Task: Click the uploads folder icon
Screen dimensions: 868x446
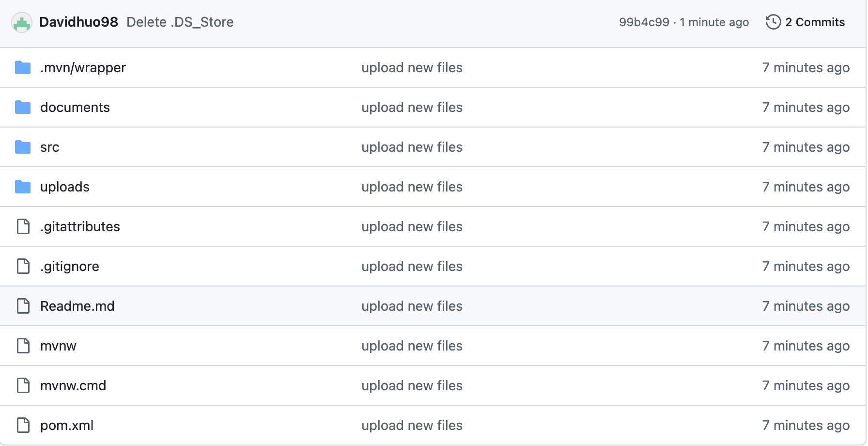Action: [x=23, y=187]
